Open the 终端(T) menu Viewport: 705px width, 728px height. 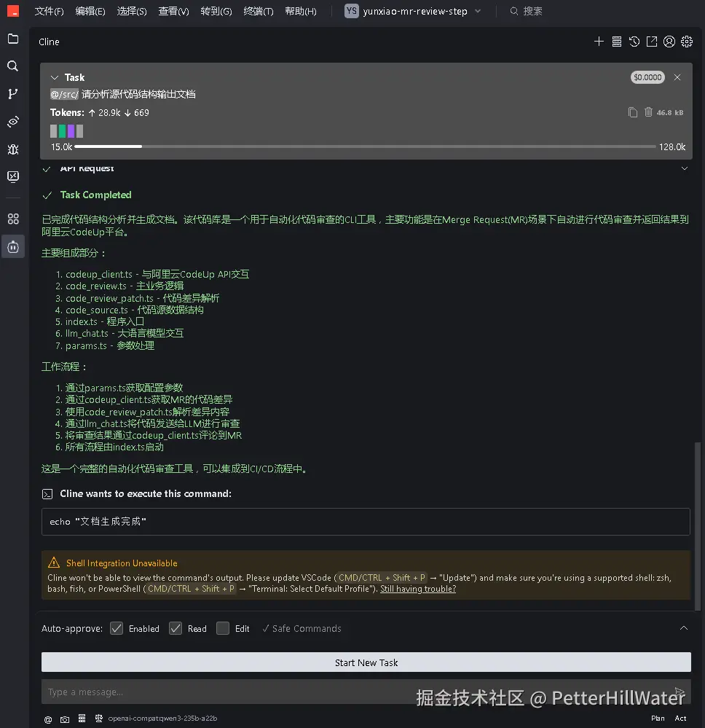[259, 11]
